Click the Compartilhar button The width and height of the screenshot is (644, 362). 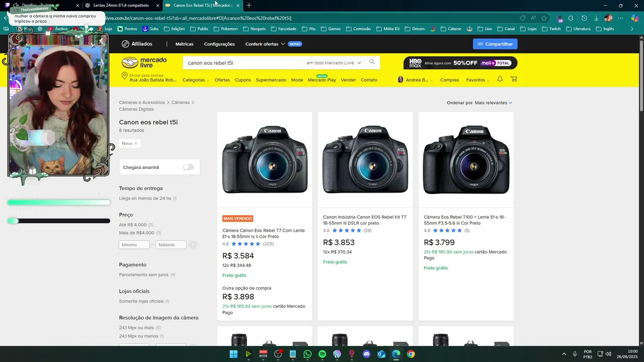click(495, 44)
